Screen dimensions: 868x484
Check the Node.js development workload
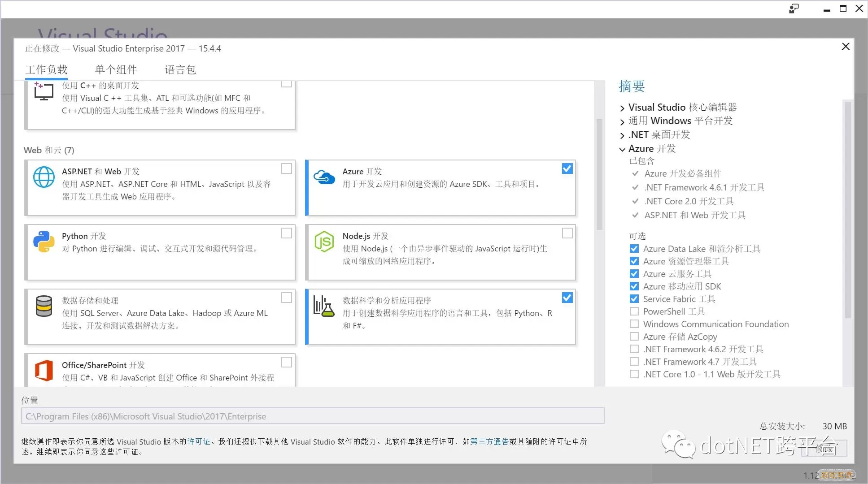click(567, 233)
